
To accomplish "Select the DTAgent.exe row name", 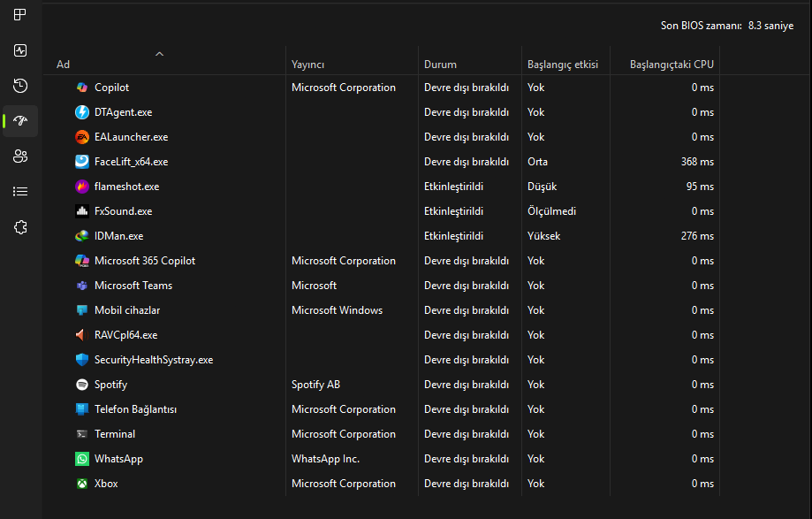I will [x=123, y=112].
